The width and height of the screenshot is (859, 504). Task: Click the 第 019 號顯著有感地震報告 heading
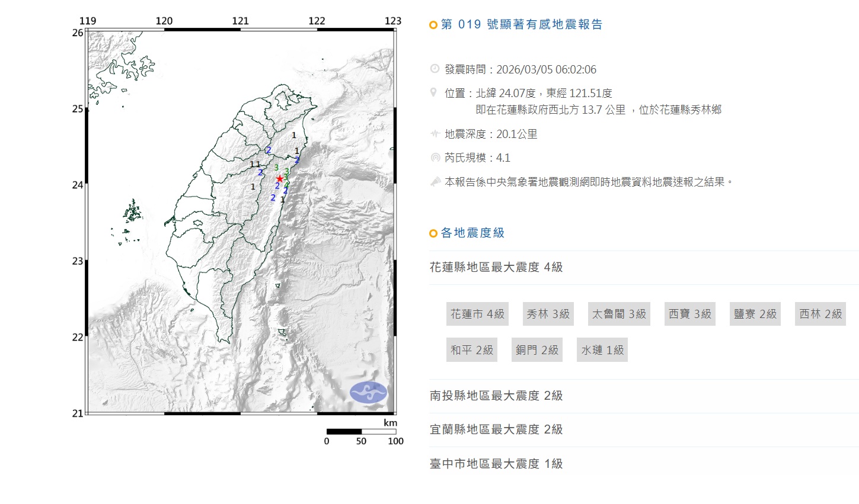[x=522, y=25]
